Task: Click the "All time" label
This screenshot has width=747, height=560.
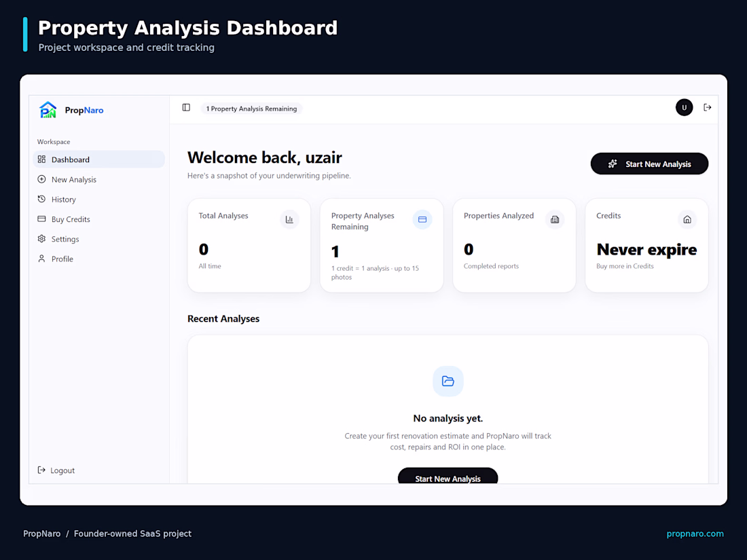Action: (210, 266)
